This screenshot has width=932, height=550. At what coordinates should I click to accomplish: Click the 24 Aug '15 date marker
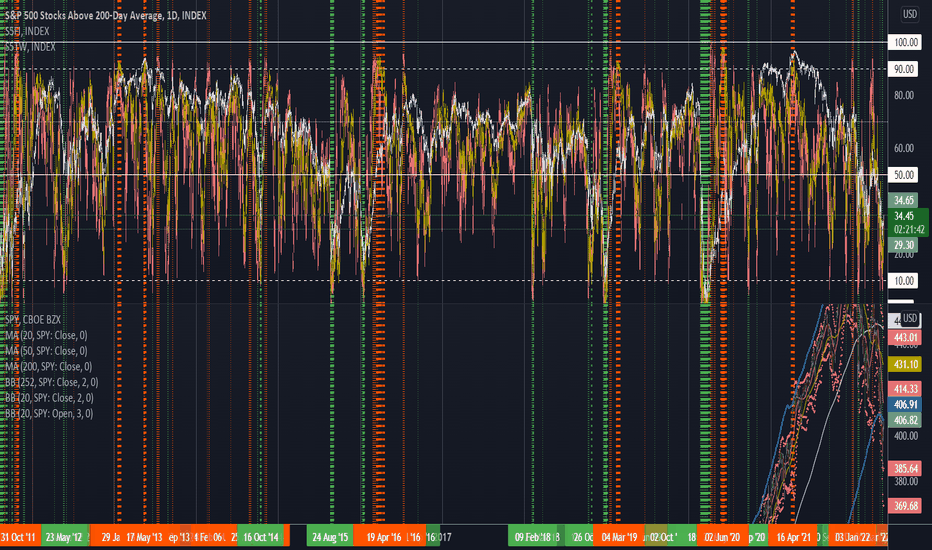coord(330,538)
